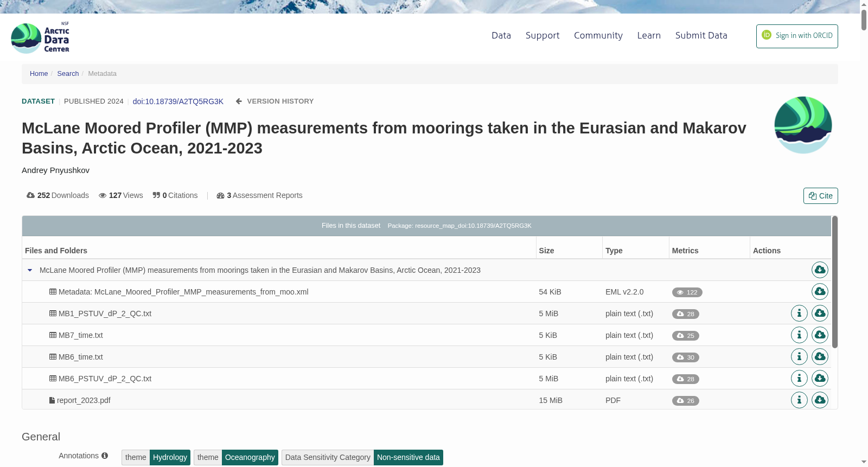Image resolution: width=868 pixels, height=467 pixels.
Task: Click the Non-sensitive data annotation
Action: (x=408, y=457)
